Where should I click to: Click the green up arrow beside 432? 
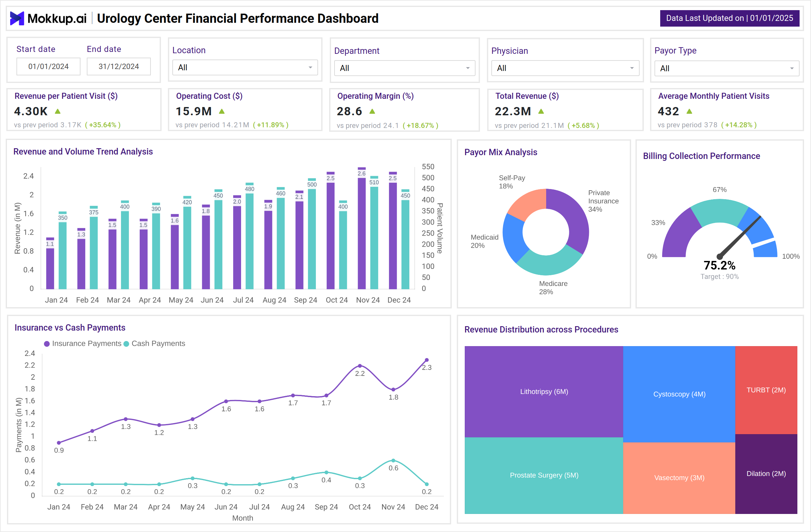(689, 111)
